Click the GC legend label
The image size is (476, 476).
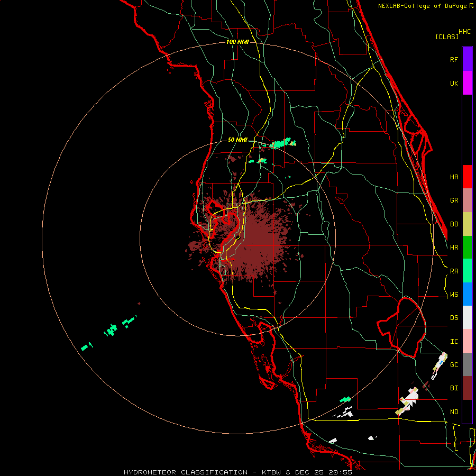coord(454,365)
